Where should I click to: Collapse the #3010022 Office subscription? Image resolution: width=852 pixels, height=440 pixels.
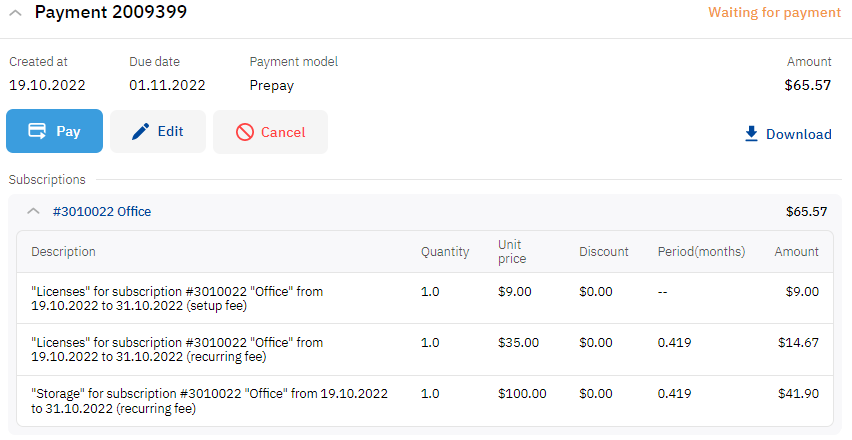pos(34,211)
